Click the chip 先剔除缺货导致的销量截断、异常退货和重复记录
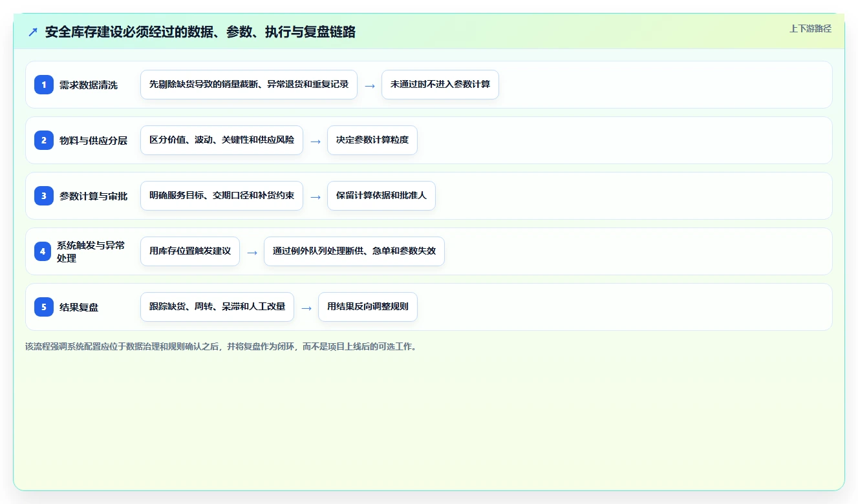This screenshot has height=504, width=858. (249, 85)
